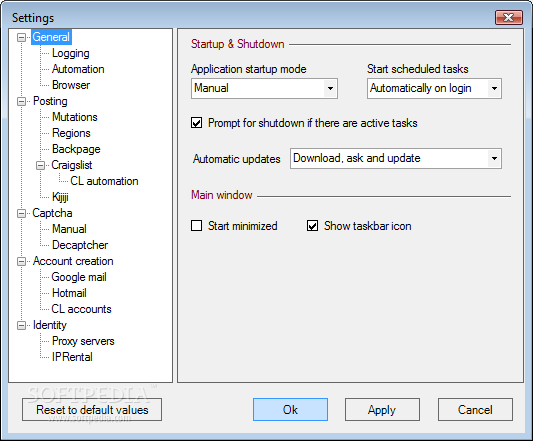Image resolution: width=533 pixels, height=441 pixels.
Task: Select General in settings tree
Action: pyautogui.click(x=51, y=37)
